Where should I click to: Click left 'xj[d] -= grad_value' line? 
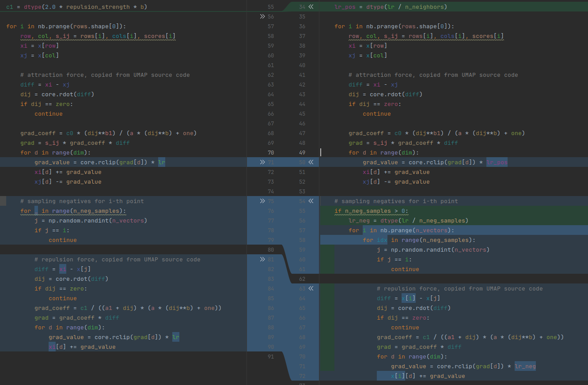pyautogui.click(x=68, y=181)
